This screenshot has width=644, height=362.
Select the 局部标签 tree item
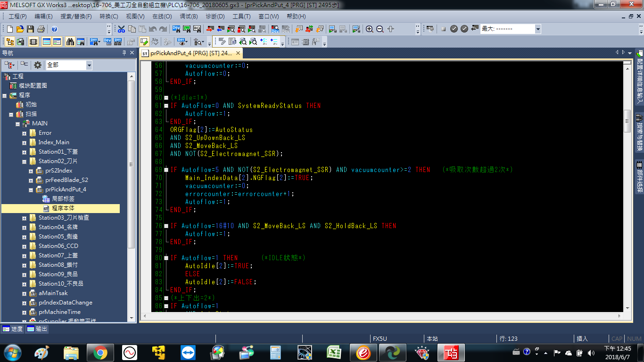(x=63, y=199)
